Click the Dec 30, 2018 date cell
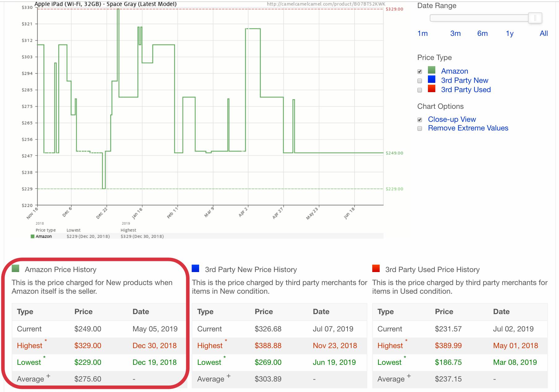The image size is (559, 392). click(x=155, y=346)
